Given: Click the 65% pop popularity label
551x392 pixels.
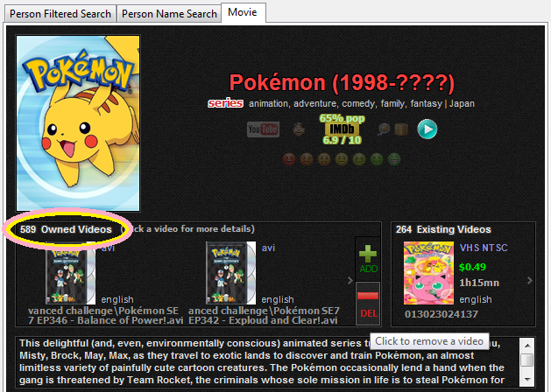Looking at the screenshot, I should pyautogui.click(x=342, y=119).
